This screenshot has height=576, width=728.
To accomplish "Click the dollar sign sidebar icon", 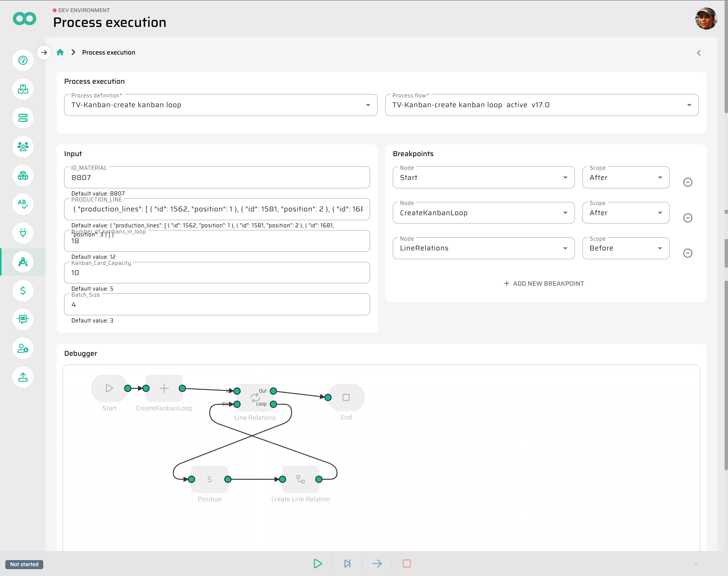I will click(23, 291).
